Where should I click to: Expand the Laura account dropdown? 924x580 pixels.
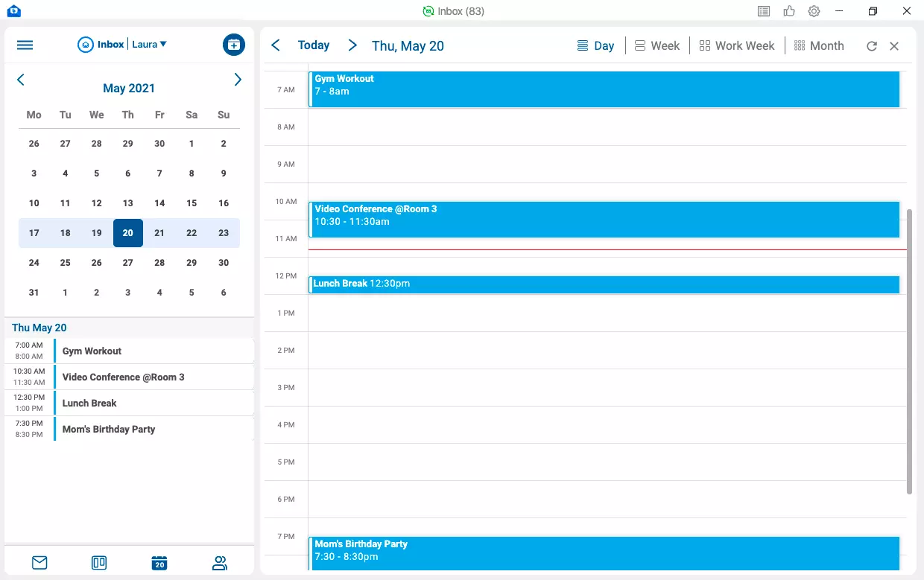tap(150, 45)
